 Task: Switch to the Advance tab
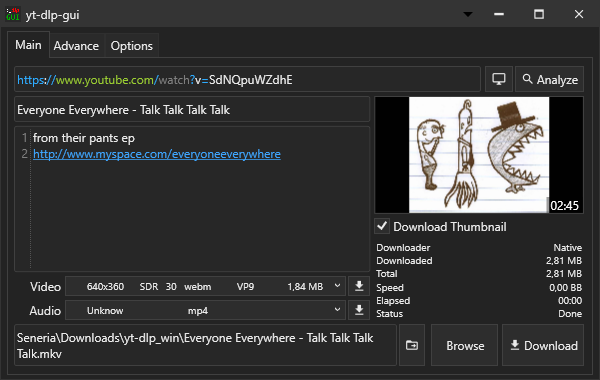(x=76, y=46)
